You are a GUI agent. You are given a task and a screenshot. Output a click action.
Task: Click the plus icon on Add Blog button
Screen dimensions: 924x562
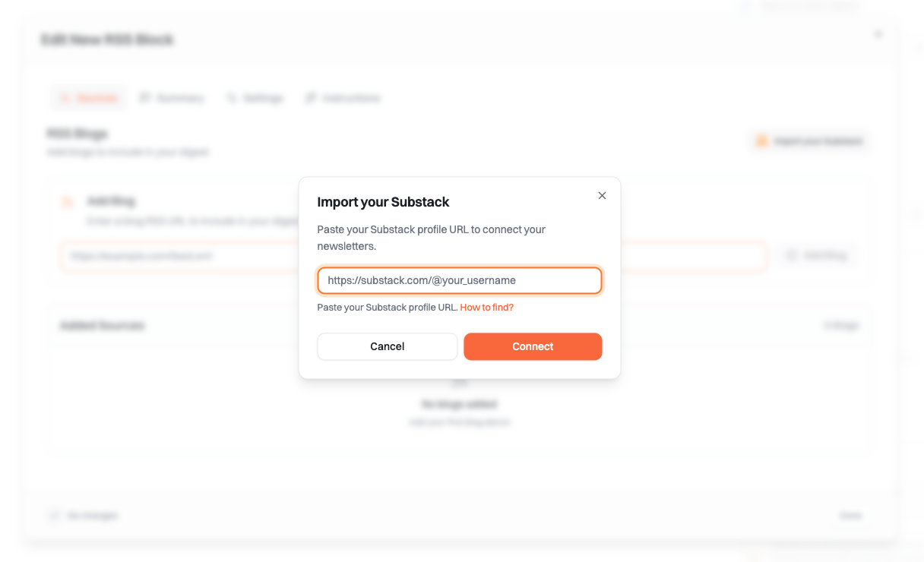tap(792, 257)
